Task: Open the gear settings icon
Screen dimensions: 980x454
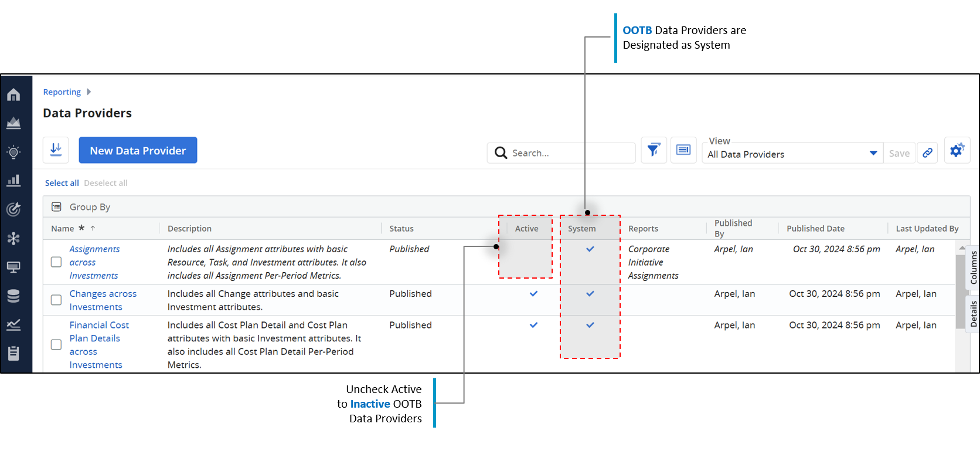Action: pos(957,150)
